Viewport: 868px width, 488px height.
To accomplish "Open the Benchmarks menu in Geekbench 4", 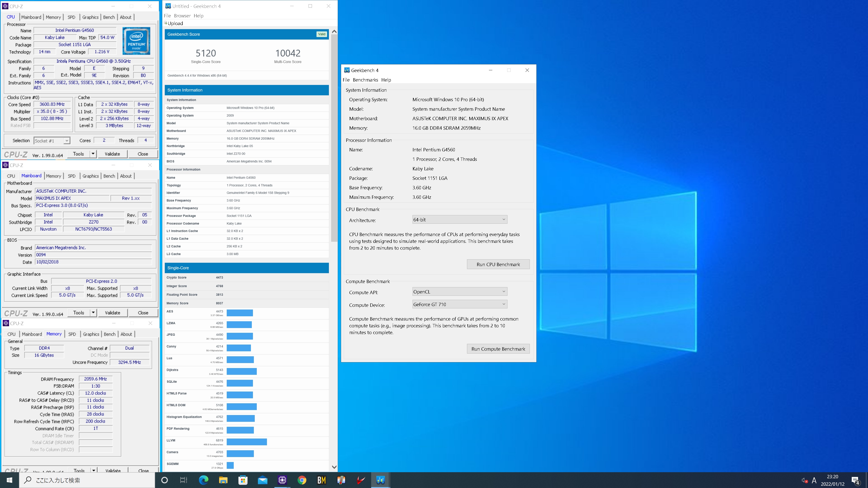I will (x=365, y=80).
